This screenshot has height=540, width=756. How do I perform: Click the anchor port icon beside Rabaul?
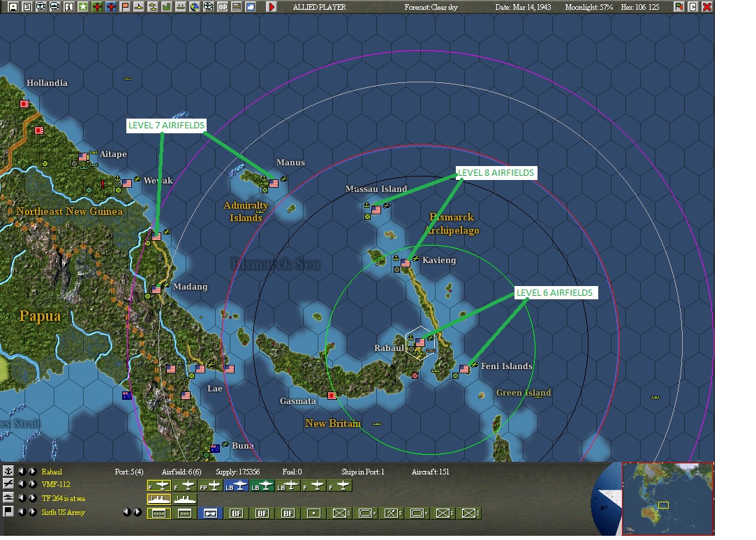pos(8,471)
